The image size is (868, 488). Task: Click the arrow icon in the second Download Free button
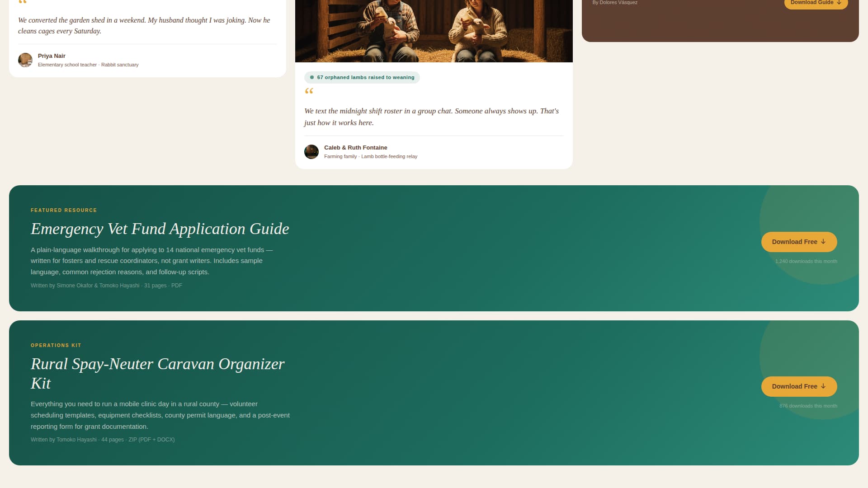pyautogui.click(x=824, y=386)
